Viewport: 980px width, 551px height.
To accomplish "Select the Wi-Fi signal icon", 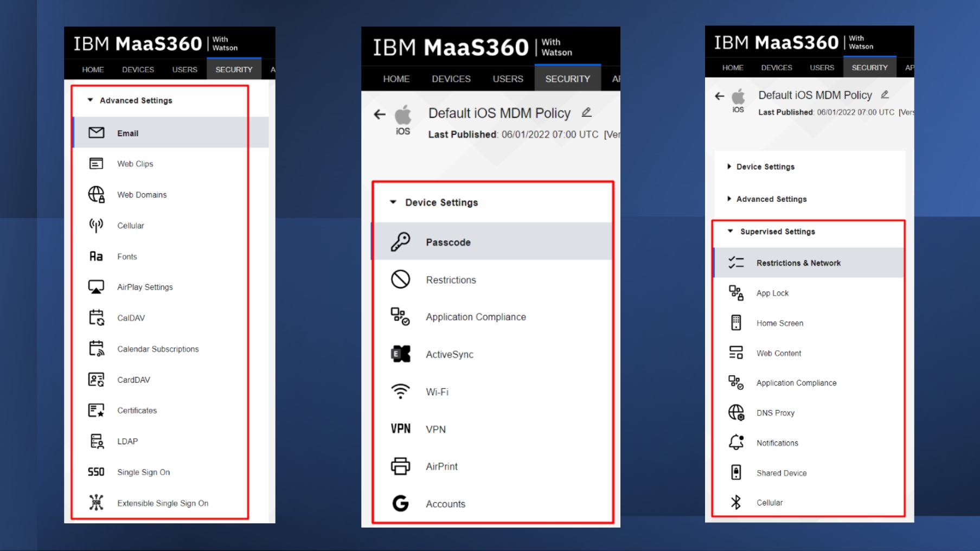I will pyautogui.click(x=400, y=391).
